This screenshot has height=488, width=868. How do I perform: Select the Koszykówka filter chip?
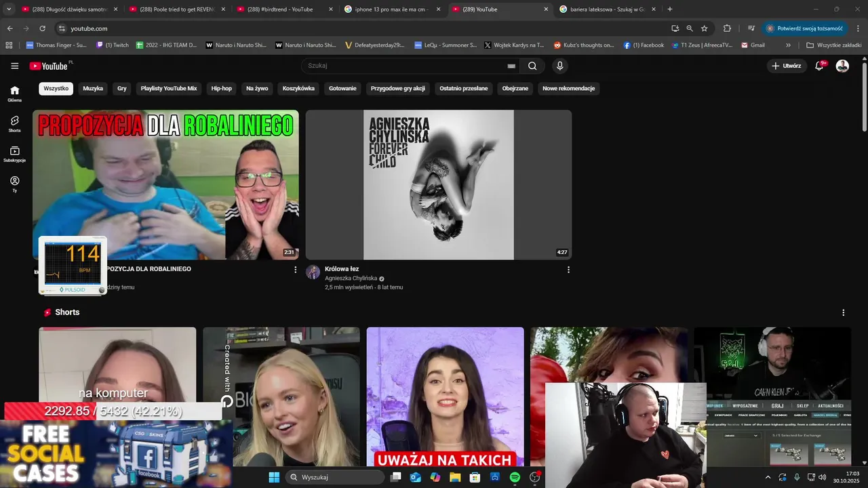coord(298,88)
